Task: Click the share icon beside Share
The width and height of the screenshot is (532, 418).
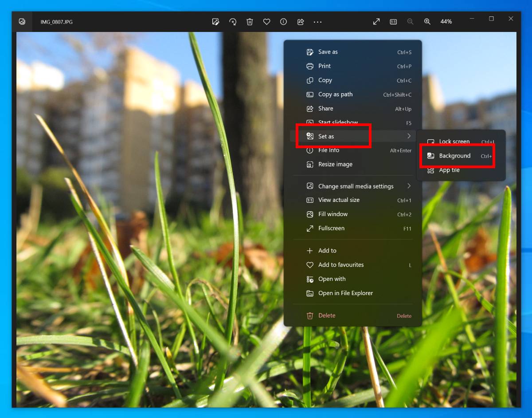Action: point(310,109)
